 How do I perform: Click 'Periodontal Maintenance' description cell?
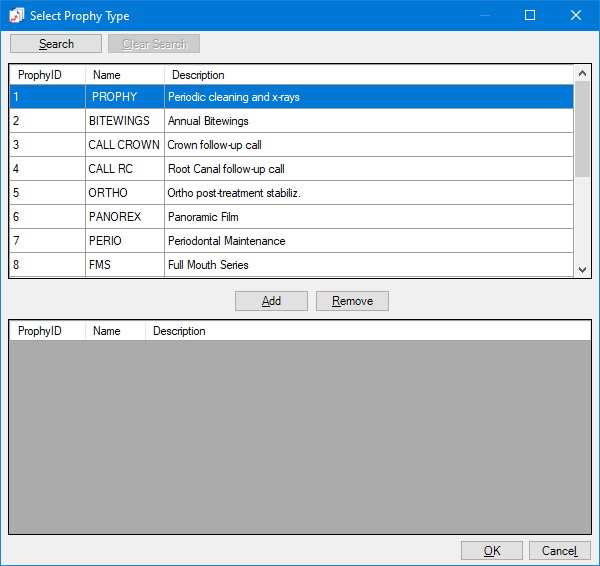[x=369, y=241]
